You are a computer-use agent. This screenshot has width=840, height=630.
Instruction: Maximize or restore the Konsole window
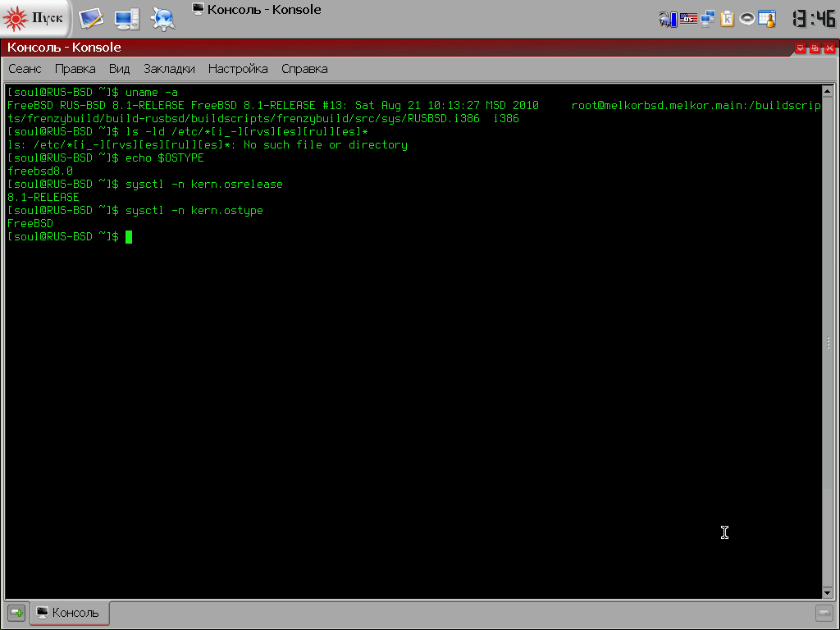[815, 48]
